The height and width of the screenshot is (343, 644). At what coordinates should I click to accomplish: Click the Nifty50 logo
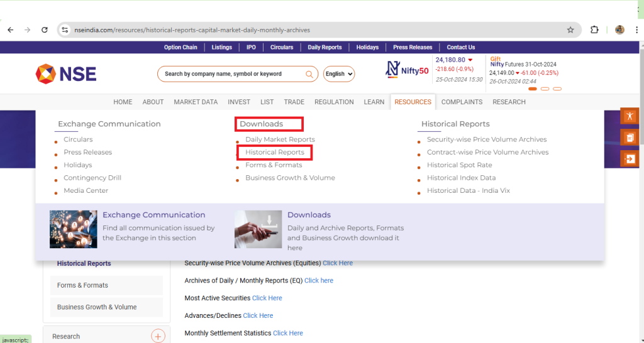point(407,70)
